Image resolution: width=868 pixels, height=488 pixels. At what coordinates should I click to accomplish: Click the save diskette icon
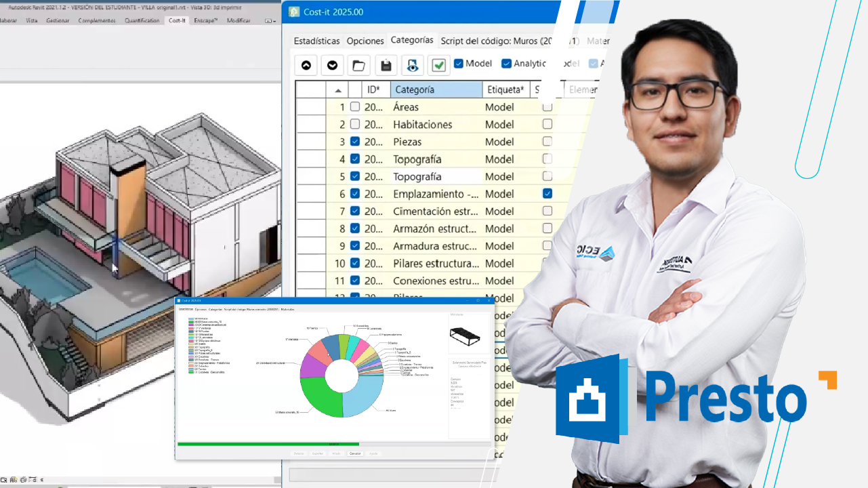point(386,65)
